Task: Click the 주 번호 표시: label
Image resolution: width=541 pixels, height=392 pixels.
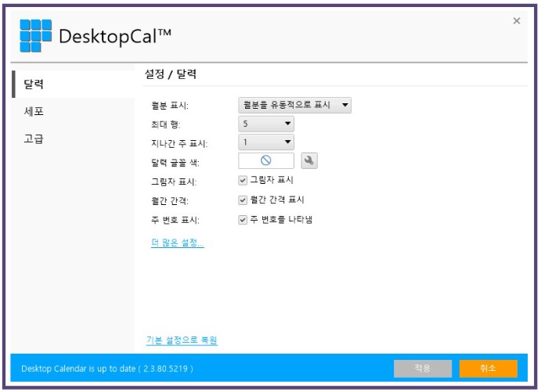Action: click(x=175, y=220)
